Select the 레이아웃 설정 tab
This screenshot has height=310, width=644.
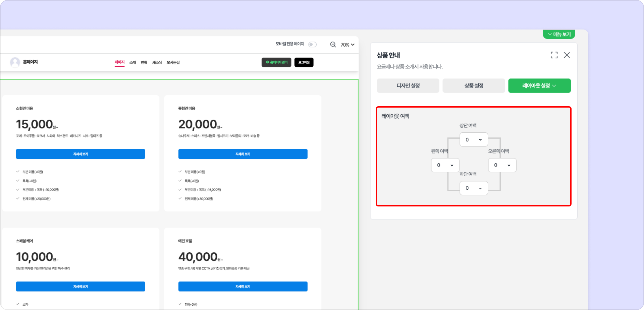539,86
